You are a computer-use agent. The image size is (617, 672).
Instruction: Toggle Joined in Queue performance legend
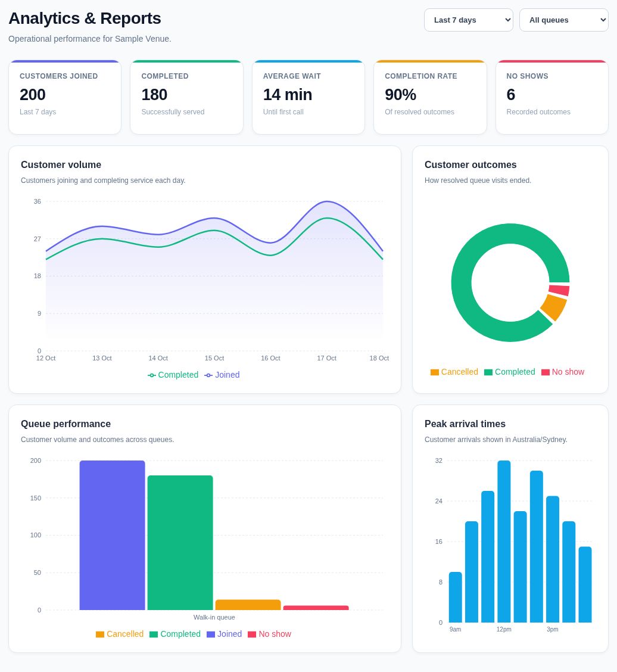[x=224, y=634]
